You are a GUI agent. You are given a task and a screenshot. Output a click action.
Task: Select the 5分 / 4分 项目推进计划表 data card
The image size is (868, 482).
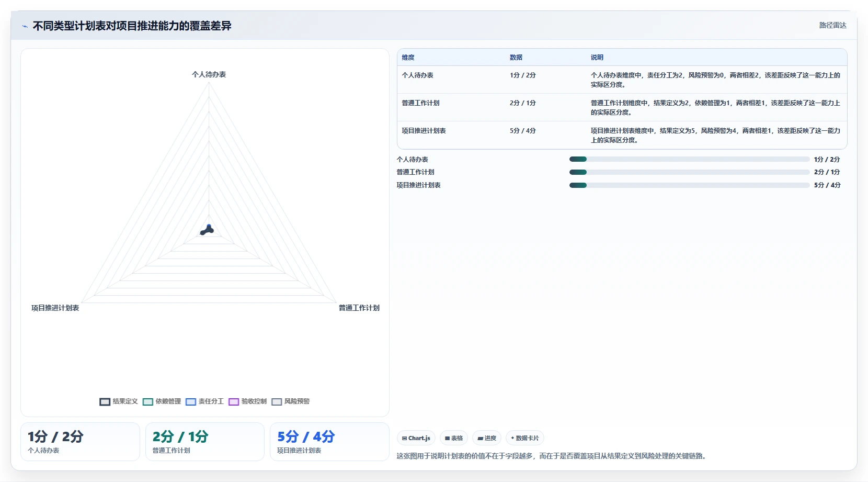tap(329, 442)
